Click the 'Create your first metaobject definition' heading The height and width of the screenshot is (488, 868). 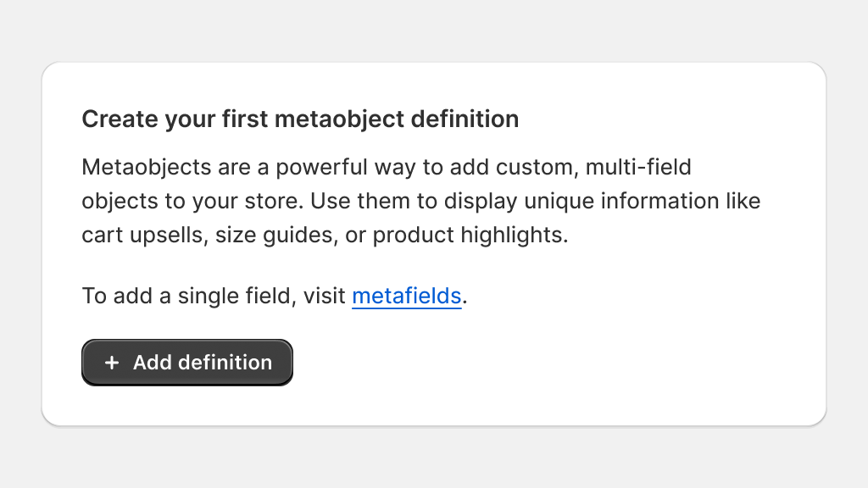[300, 119]
